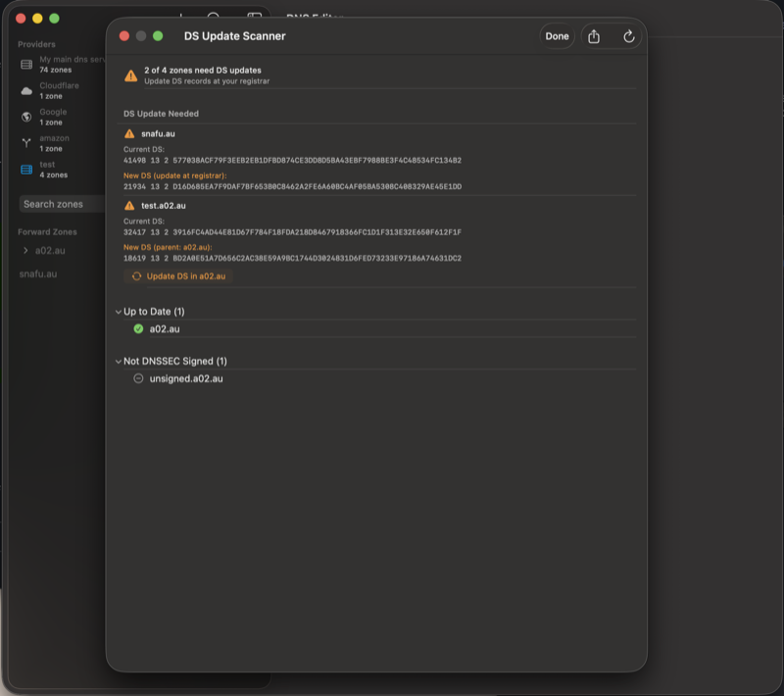Select snafu.au zone in sidebar
The image size is (784, 696).
[38, 274]
